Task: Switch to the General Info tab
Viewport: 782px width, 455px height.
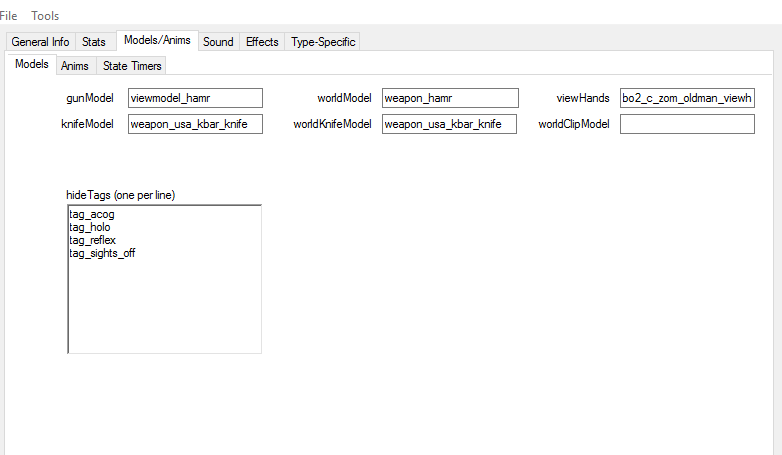Action: point(40,42)
